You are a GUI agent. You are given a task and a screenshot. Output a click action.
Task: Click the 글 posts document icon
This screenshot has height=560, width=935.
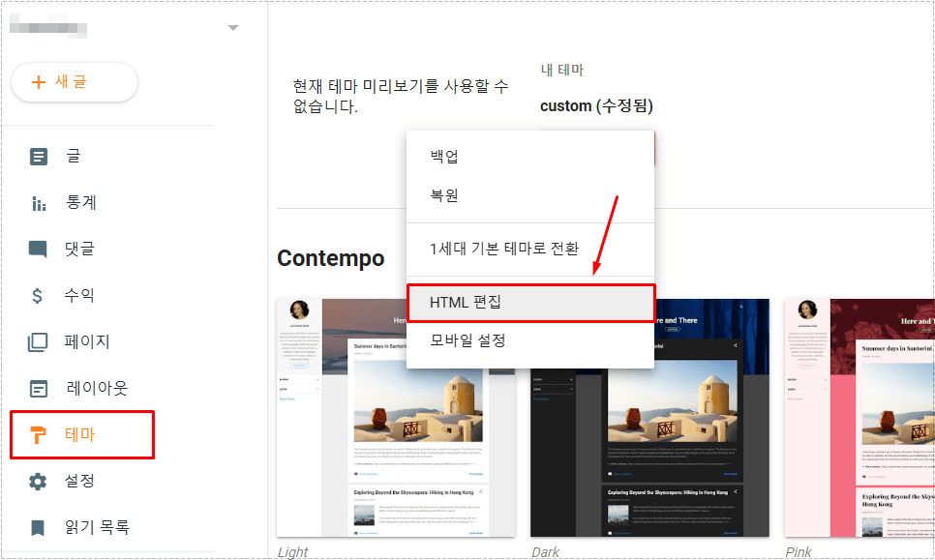coord(38,157)
